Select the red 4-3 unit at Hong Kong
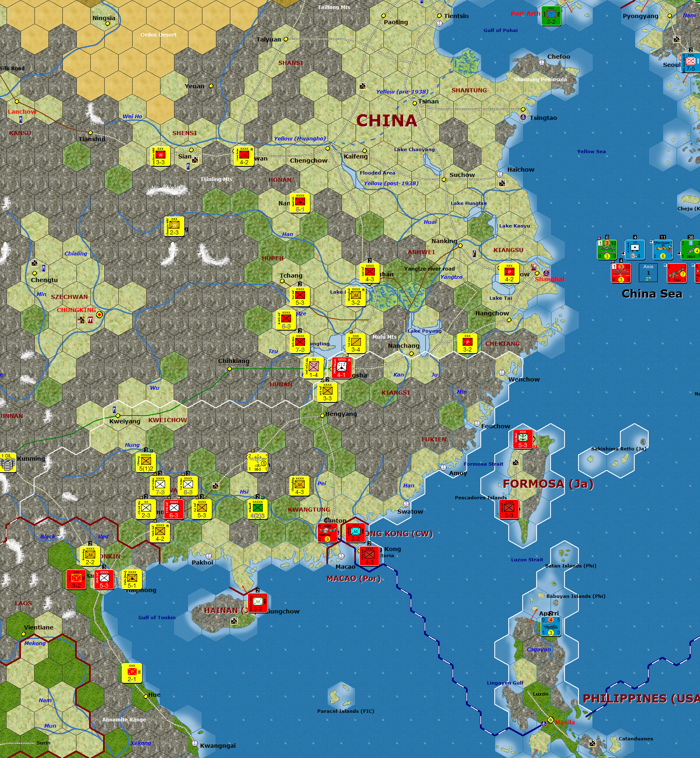The width and height of the screenshot is (700, 758). click(370, 556)
